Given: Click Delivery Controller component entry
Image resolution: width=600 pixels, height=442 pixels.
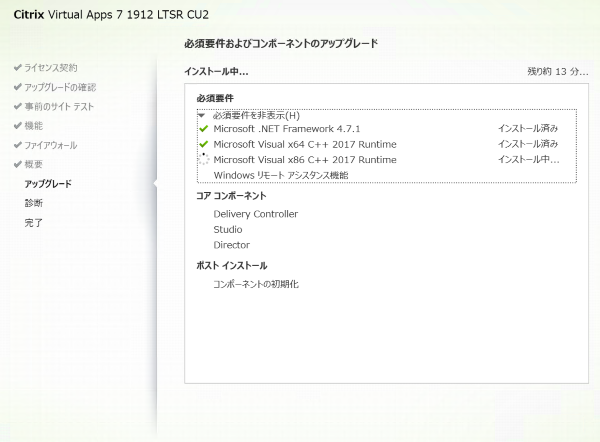Looking at the screenshot, I should tap(256, 214).
